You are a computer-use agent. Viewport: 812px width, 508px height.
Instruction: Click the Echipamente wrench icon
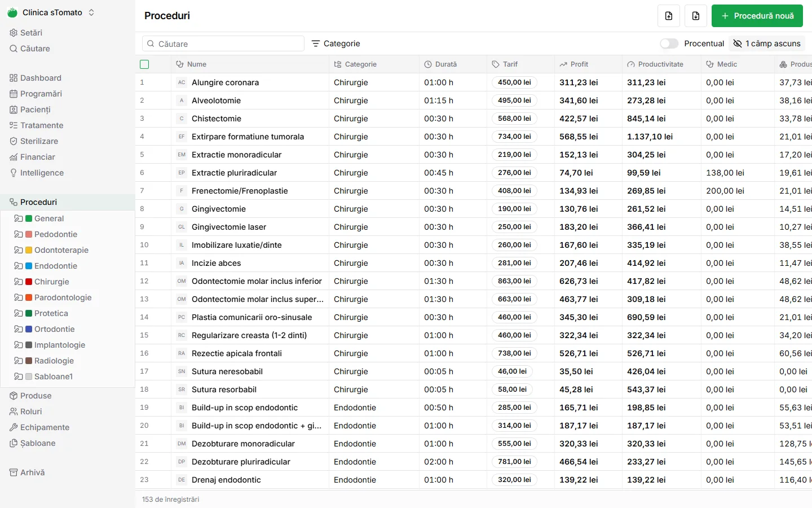point(14,427)
